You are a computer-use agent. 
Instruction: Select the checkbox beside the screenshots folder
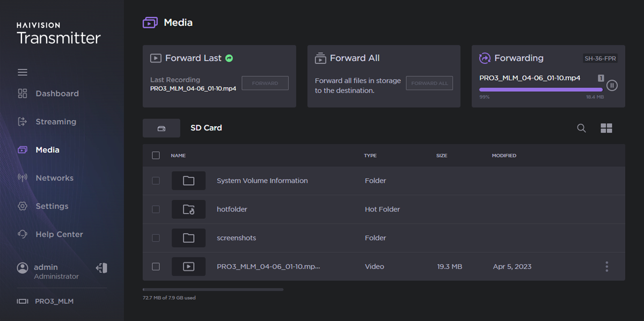[x=156, y=238]
